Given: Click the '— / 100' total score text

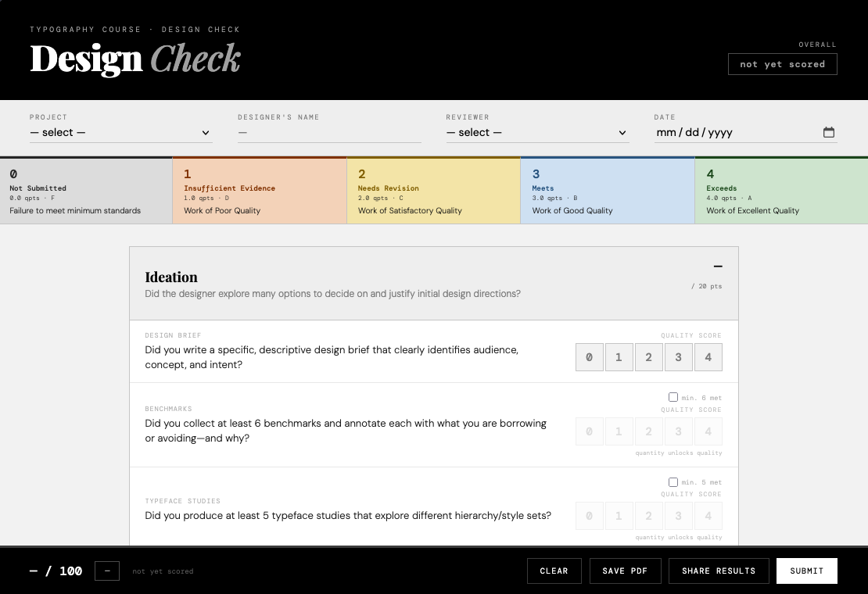Looking at the screenshot, I should (x=56, y=571).
